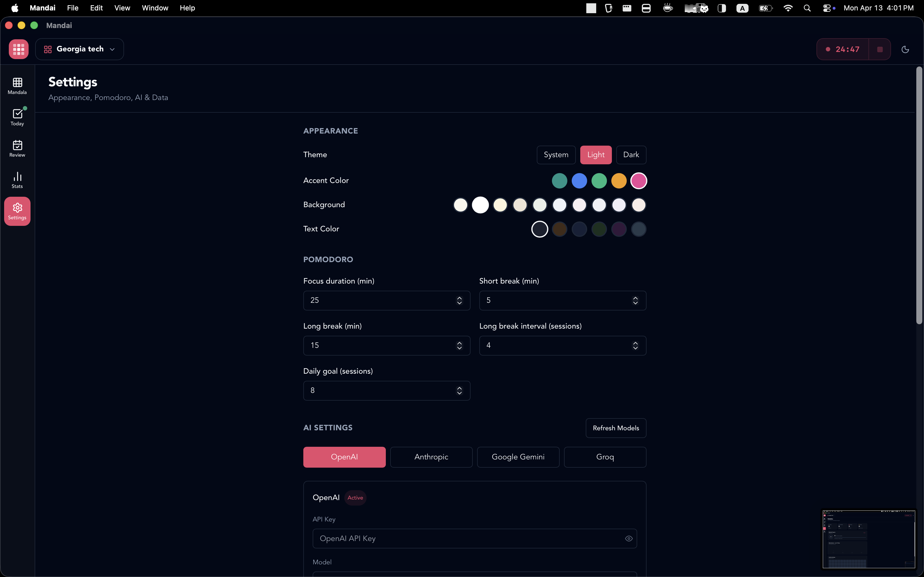Image resolution: width=924 pixels, height=577 pixels.
Task: Click the grid app icon at top left
Action: coord(18,49)
